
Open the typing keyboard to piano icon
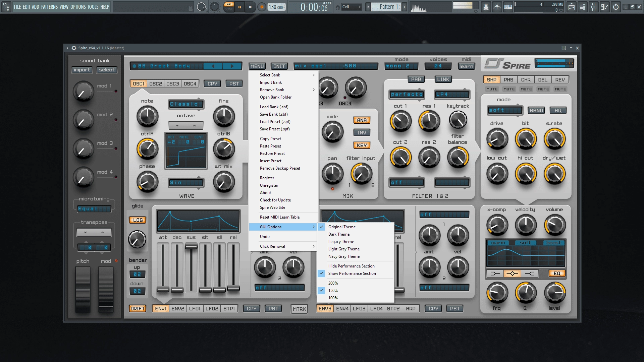pos(508,7)
